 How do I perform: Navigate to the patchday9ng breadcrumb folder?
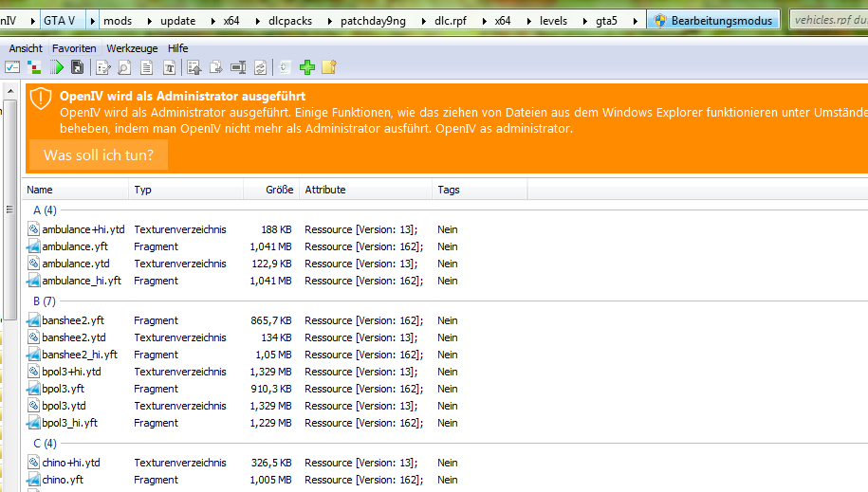point(373,21)
